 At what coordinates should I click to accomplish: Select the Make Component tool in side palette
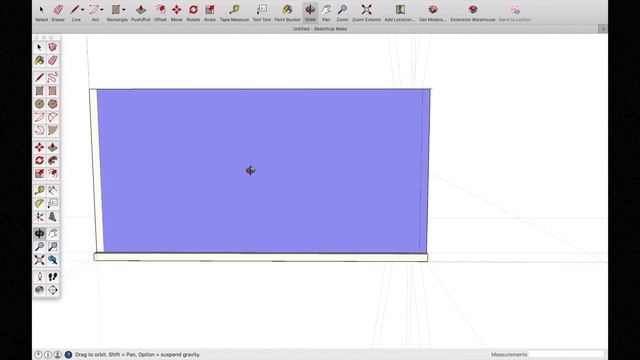[52, 47]
